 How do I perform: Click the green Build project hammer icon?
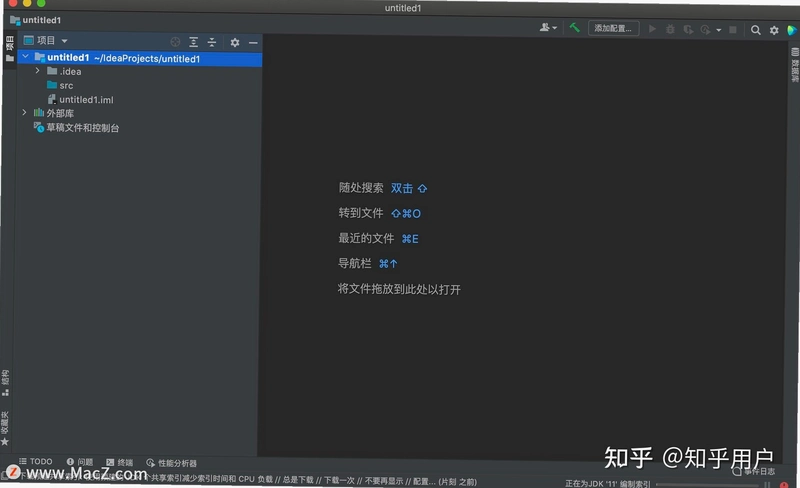click(574, 28)
